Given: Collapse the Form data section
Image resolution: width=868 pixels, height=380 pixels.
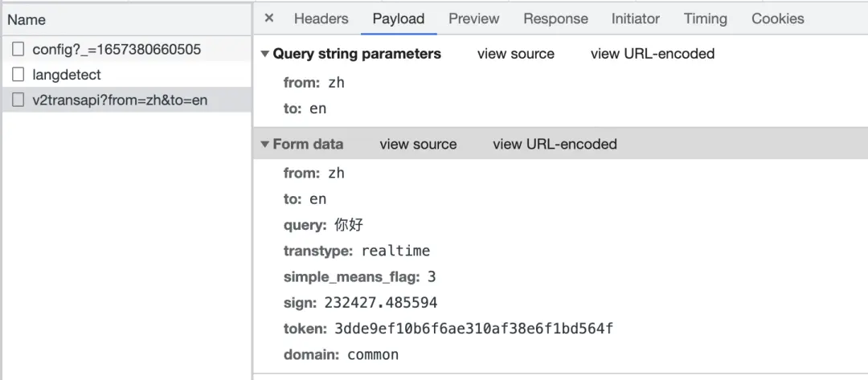Looking at the screenshot, I should pyautogui.click(x=265, y=145).
